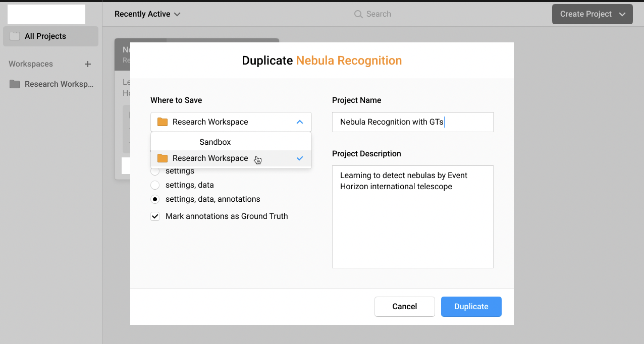Click inside the Project Name field
Viewport: 644px width, 344px height.
tap(412, 122)
